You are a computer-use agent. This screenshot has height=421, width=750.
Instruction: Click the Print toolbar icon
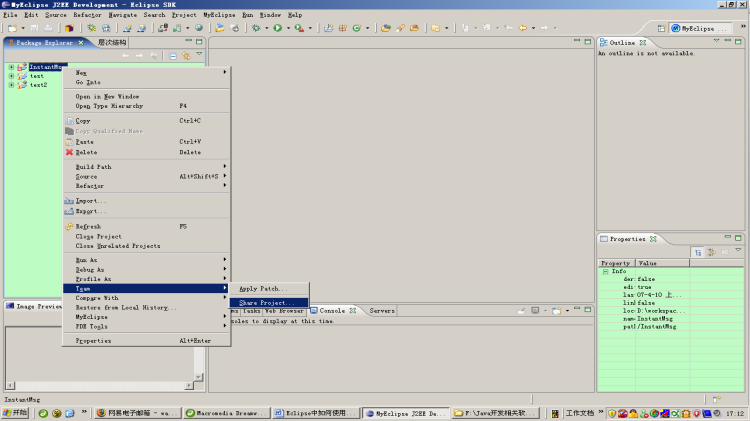pyautogui.click(x=48, y=28)
